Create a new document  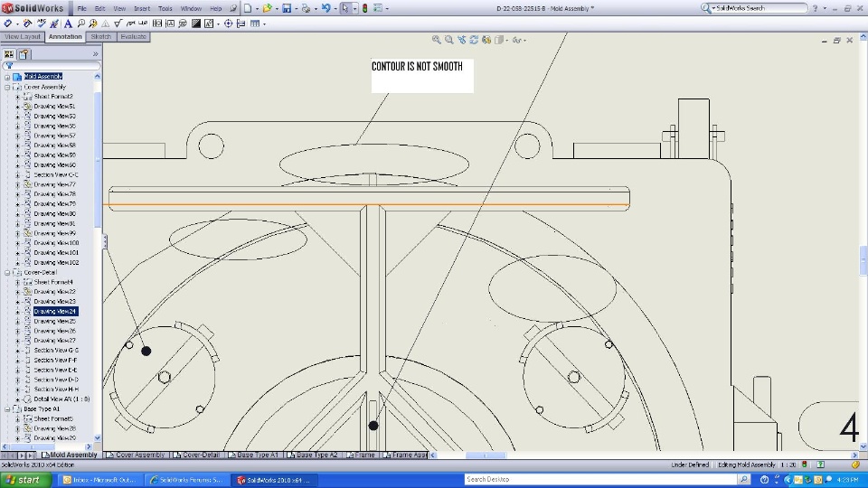tap(248, 8)
